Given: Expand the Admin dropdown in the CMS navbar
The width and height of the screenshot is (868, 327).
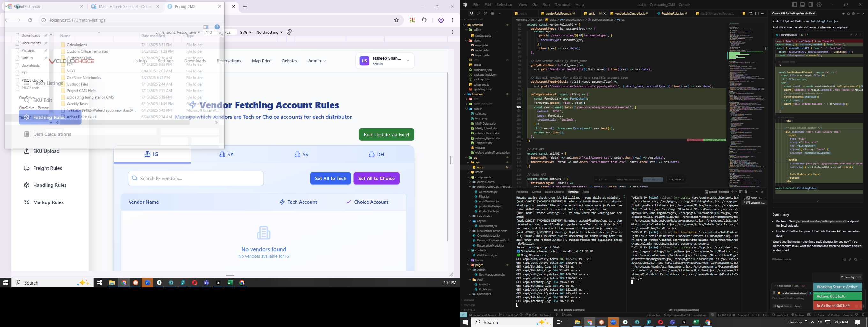Looking at the screenshot, I should 317,61.
